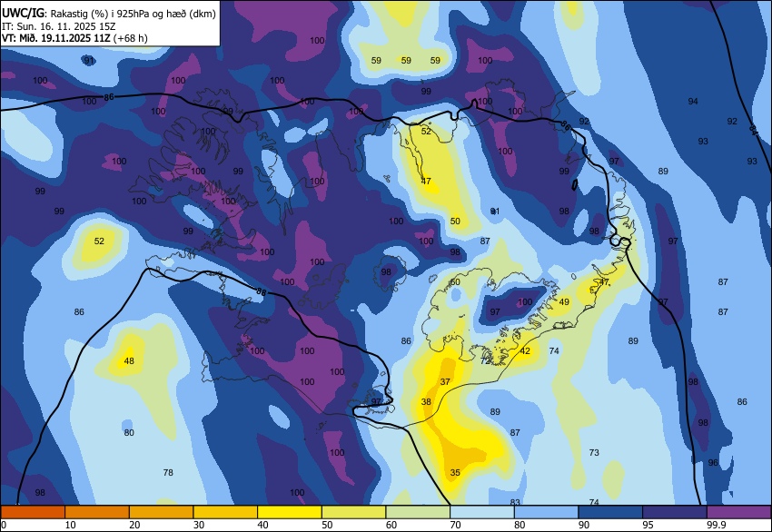Viewport: 772px width, 532px height.
Task: Click the '72' value on the map
Action: [485, 361]
